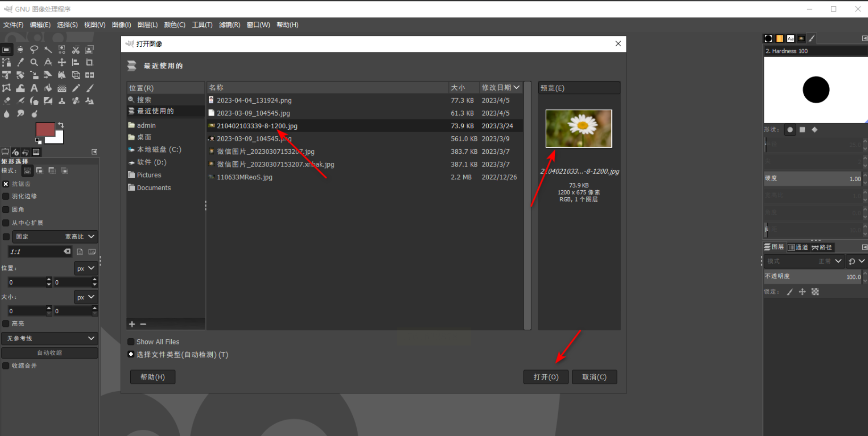868x436 pixels.
Task: Open the 大小 px unit dropdown
Action: click(86, 297)
